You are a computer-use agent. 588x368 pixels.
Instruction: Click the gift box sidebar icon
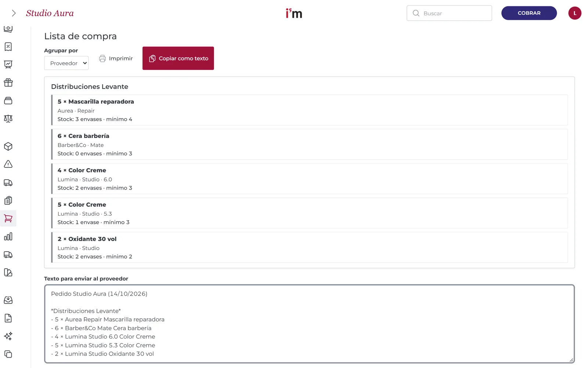[8, 82]
